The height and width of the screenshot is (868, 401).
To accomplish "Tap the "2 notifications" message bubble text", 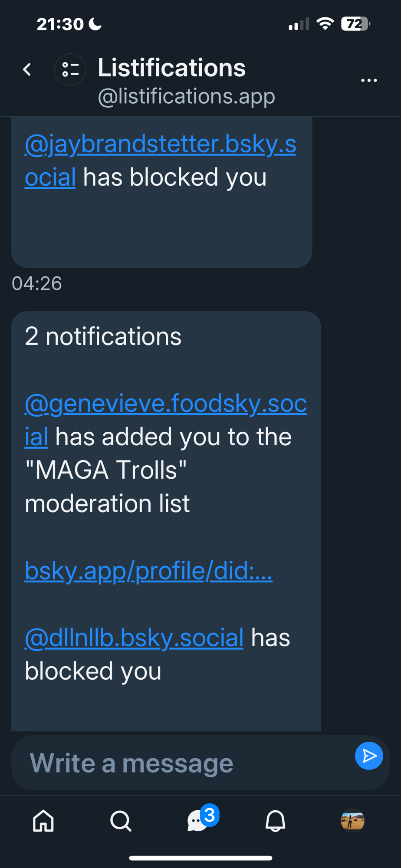I will 103,336.
